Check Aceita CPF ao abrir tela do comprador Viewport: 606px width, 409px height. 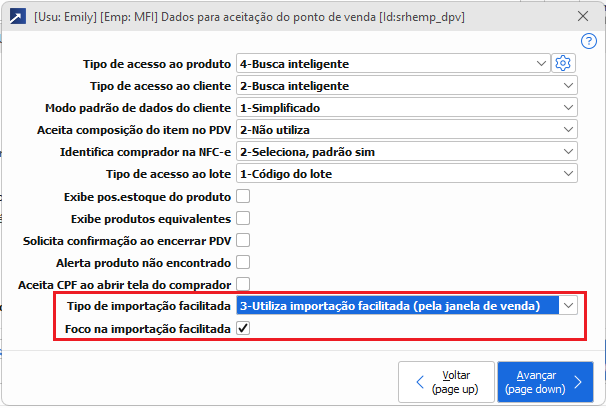pyautogui.click(x=243, y=284)
